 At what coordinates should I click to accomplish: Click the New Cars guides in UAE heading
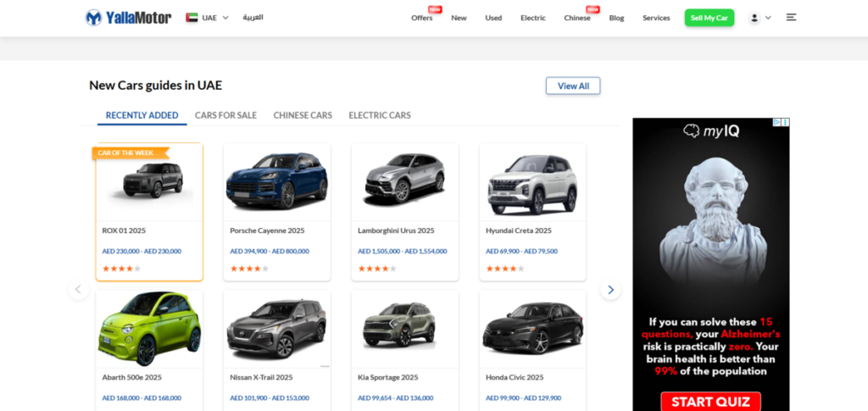click(x=156, y=86)
